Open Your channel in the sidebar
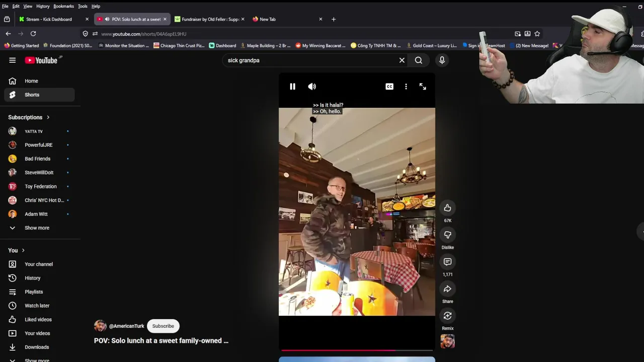644x362 pixels. click(x=39, y=264)
